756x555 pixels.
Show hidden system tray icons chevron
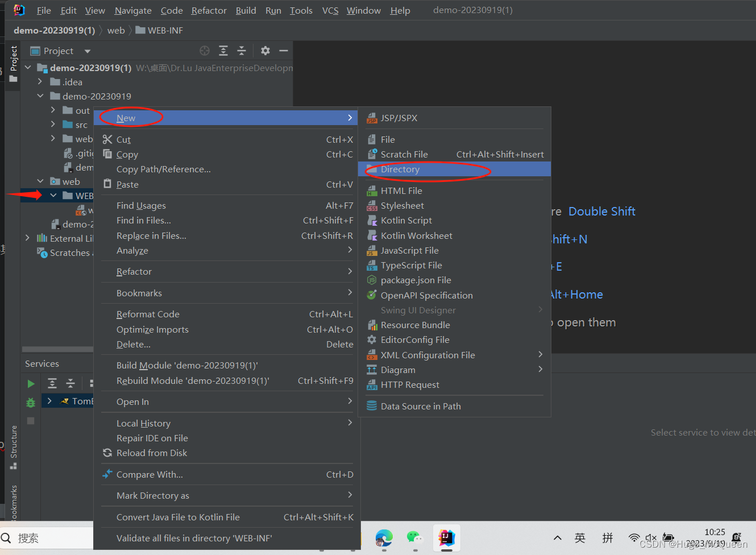(558, 538)
